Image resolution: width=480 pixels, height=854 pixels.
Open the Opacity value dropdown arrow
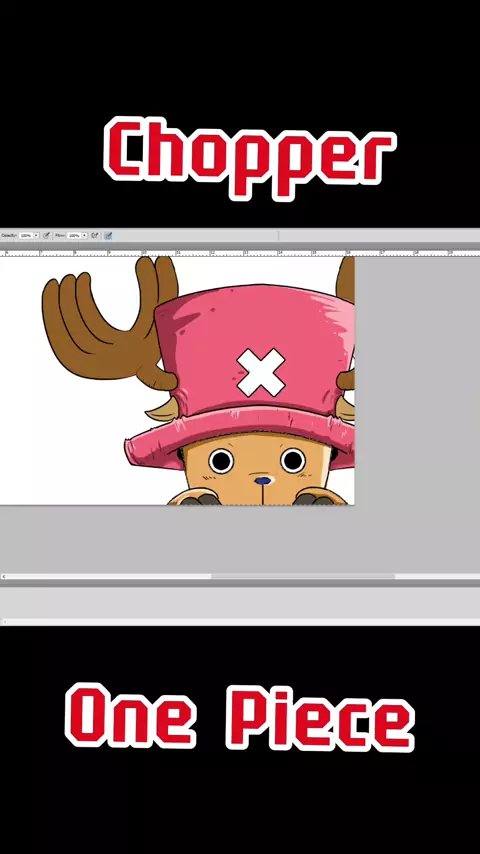pyautogui.click(x=36, y=235)
